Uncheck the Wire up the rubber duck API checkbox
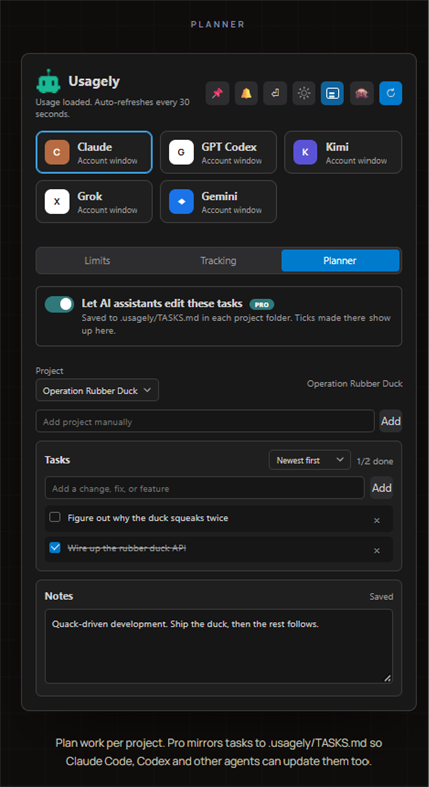The width and height of the screenshot is (429, 787). coord(55,548)
